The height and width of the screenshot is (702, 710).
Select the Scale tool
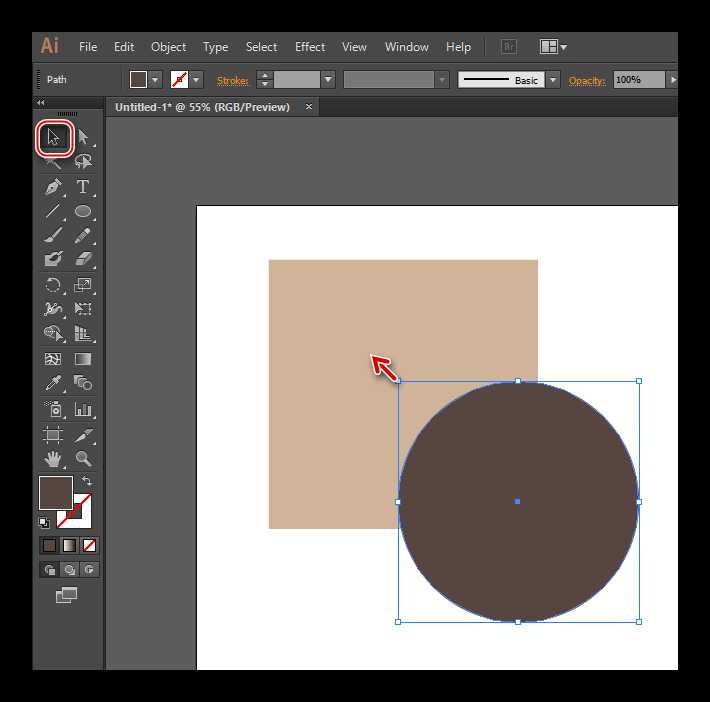83,285
